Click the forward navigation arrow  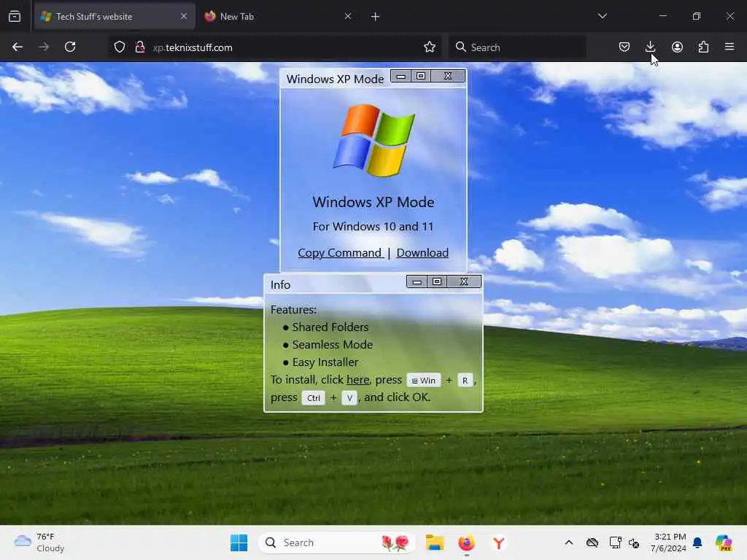[43, 47]
